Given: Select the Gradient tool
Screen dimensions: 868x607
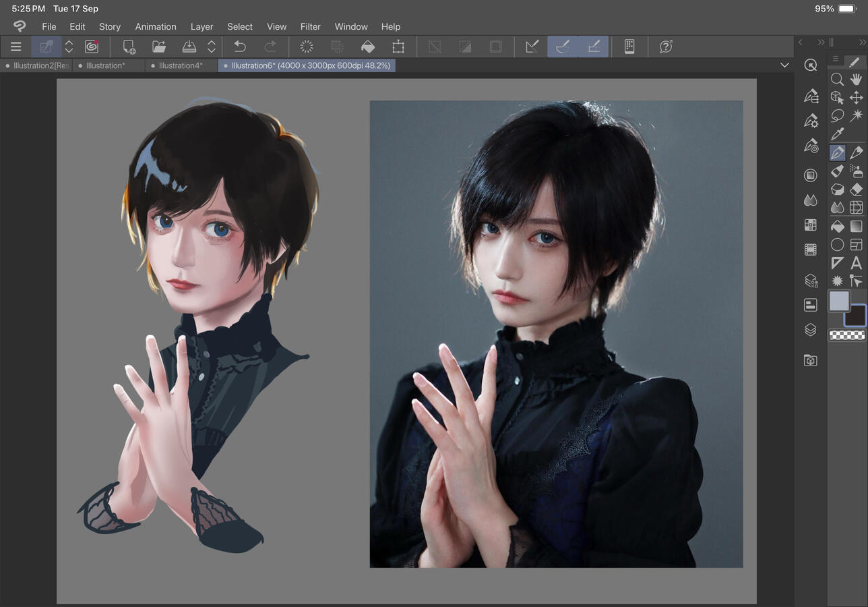Looking at the screenshot, I should 857,227.
